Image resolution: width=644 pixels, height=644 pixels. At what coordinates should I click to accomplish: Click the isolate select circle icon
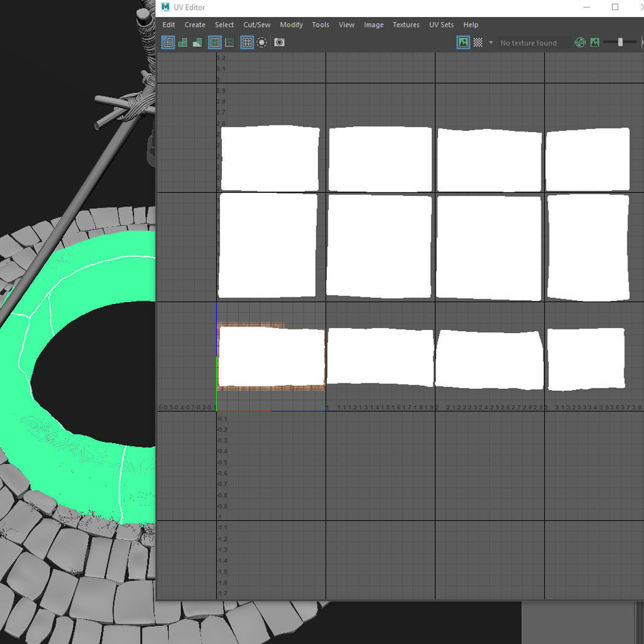(x=262, y=42)
